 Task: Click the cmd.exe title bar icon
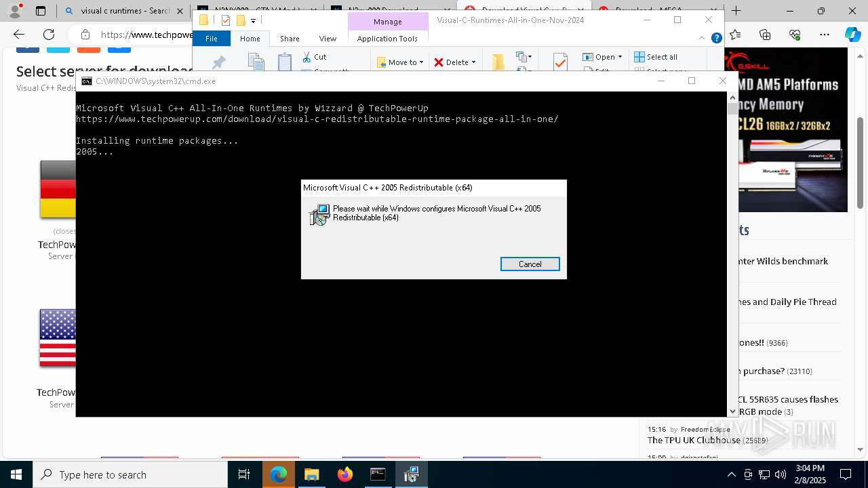pyautogui.click(x=87, y=81)
